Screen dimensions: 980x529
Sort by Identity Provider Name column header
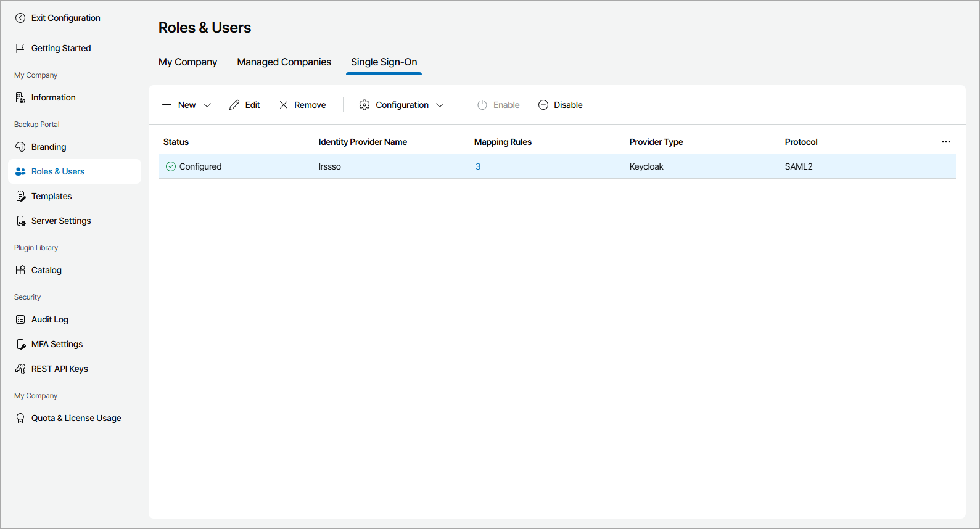[363, 142]
